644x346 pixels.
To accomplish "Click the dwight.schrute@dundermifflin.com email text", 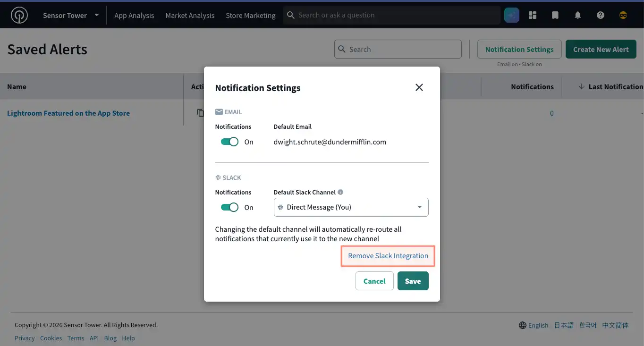I will [x=330, y=142].
